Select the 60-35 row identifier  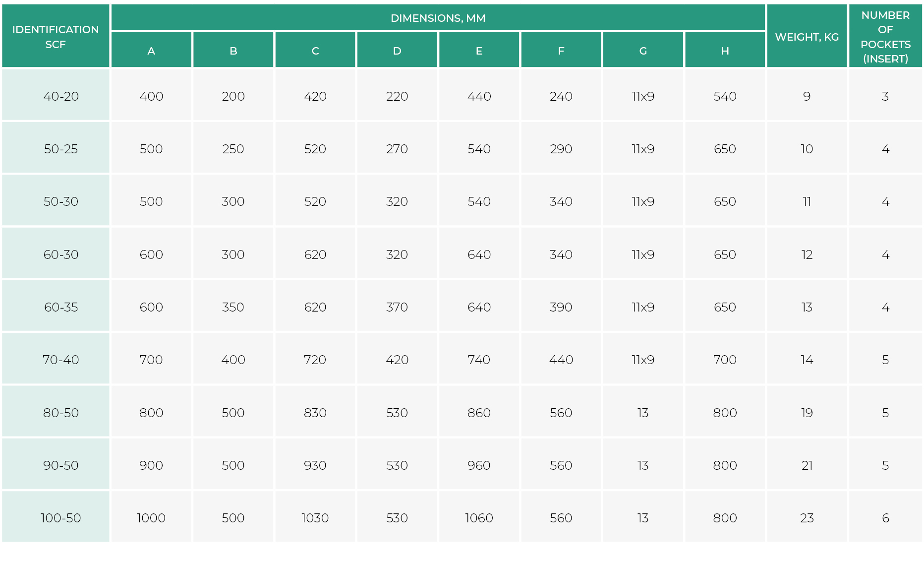pos(61,307)
